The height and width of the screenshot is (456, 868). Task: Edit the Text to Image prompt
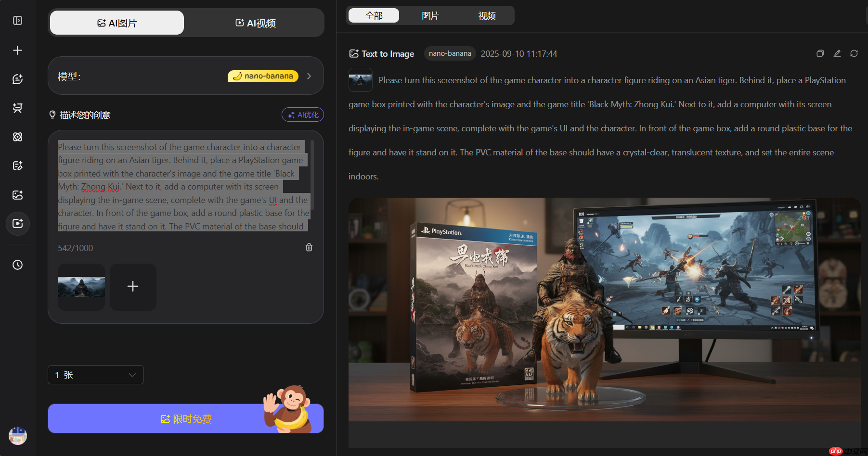[837, 53]
